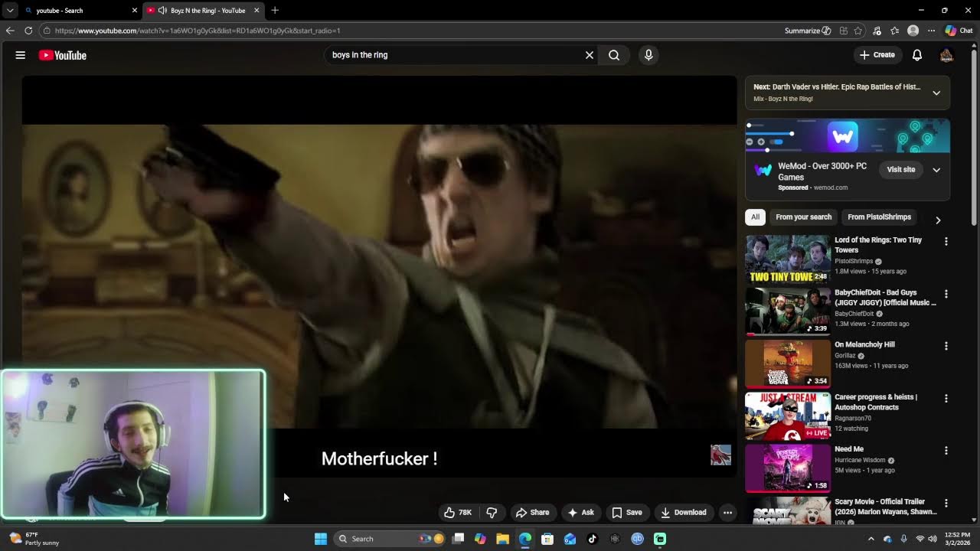Open Lord of the Rings: Two Tiny Towers thumbnail
The width and height of the screenshot is (980, 551).
click(788, 259)
